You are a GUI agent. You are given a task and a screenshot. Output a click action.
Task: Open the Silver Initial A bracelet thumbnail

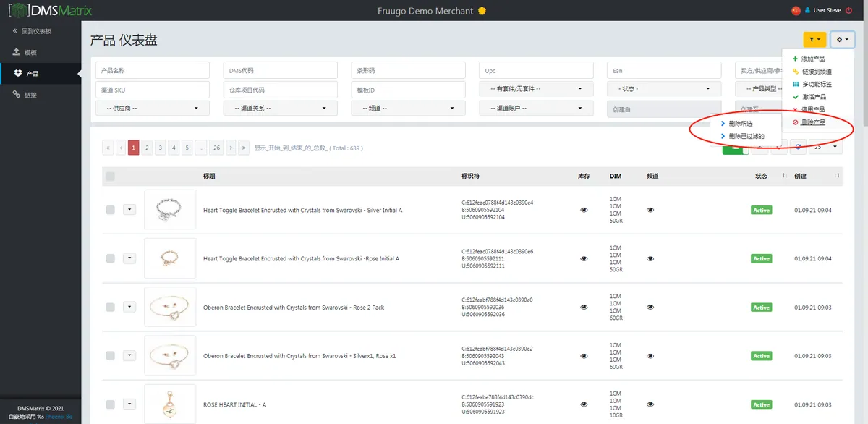point(170,210)
